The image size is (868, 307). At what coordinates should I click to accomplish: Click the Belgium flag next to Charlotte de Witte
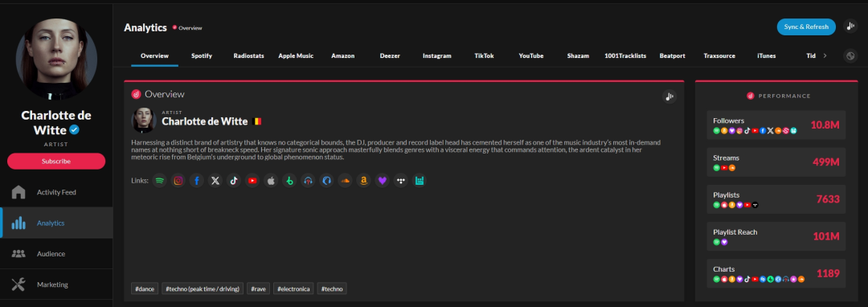[257, 121]
